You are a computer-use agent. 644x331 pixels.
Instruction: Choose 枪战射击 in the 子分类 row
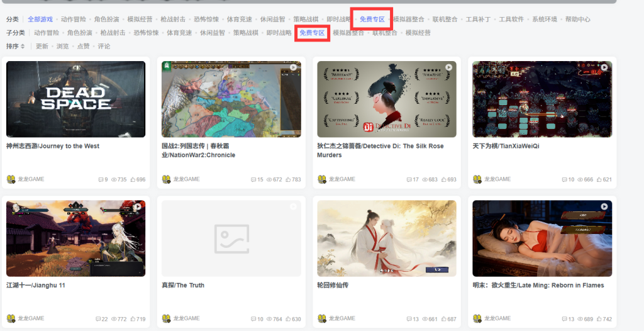click(113, 33)
